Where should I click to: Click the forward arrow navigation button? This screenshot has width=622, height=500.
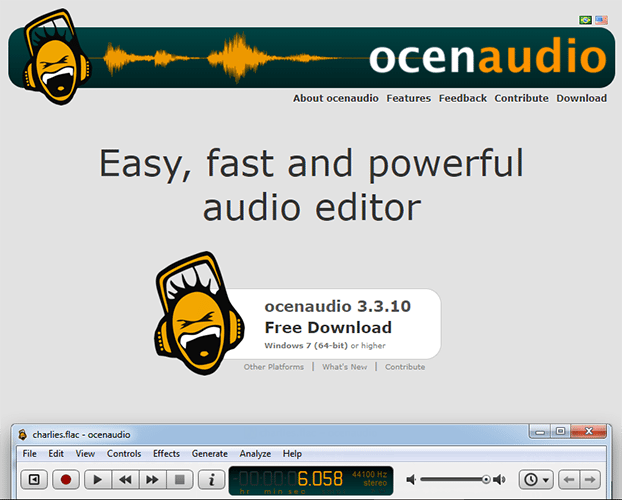point(590,480)
